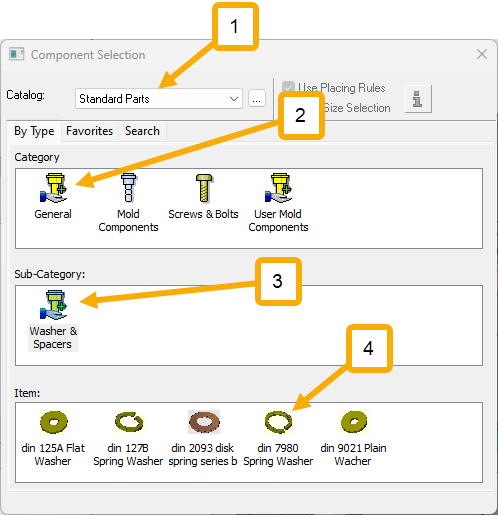498x515 pixels.
Task: Expand the Catalog dropdown arrow
Action: tap(234, 99)
